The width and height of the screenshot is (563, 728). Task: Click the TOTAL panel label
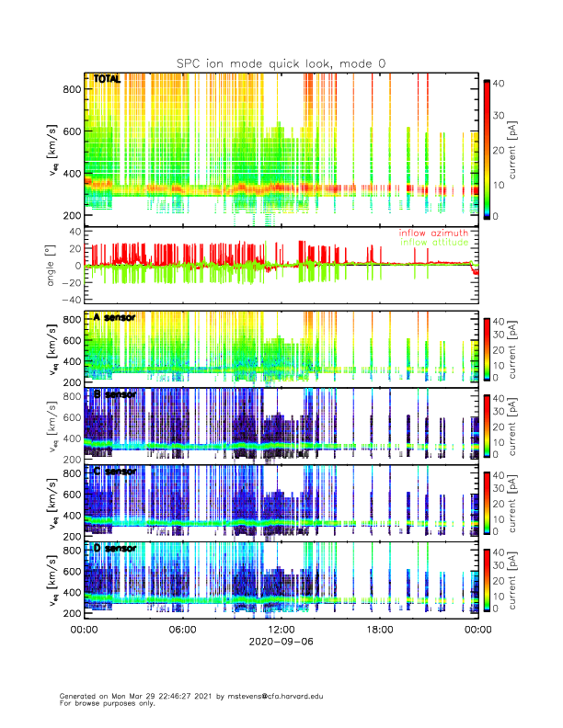[107, 81]
